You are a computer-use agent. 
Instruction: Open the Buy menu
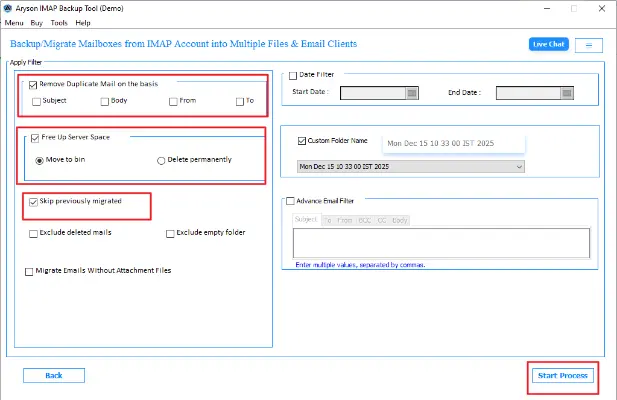(x=37, y=23)
